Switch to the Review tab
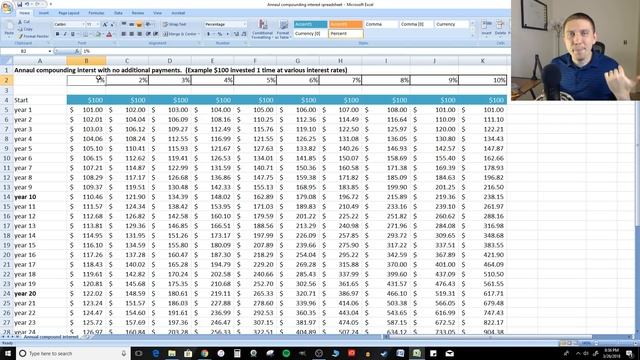The height and width of the screenshot is (360, 640). [138, 13]
